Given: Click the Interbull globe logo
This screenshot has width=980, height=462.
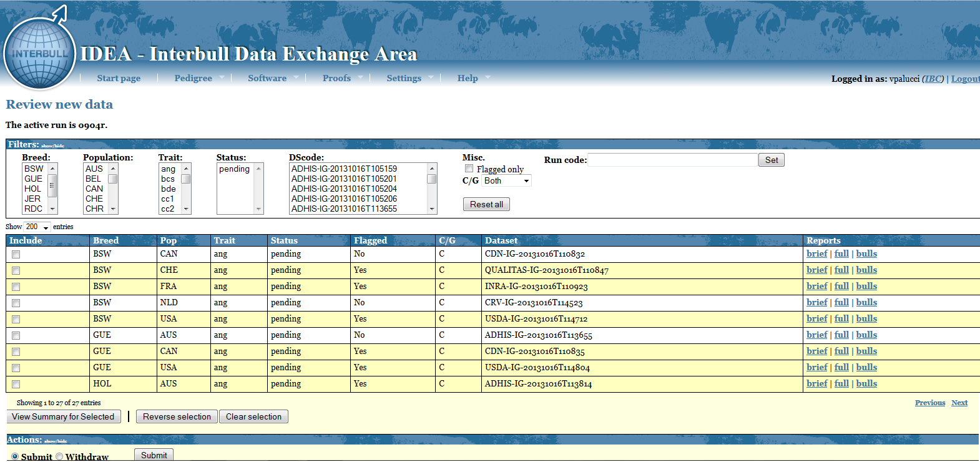Looking at the screenshot, I should click(39, 53).
